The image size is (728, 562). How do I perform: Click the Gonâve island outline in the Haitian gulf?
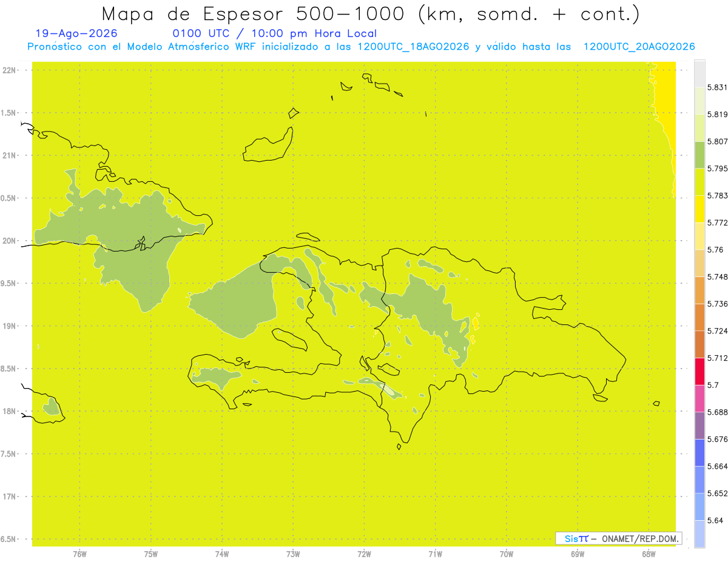pyautogui.click(x=290, y=339)
